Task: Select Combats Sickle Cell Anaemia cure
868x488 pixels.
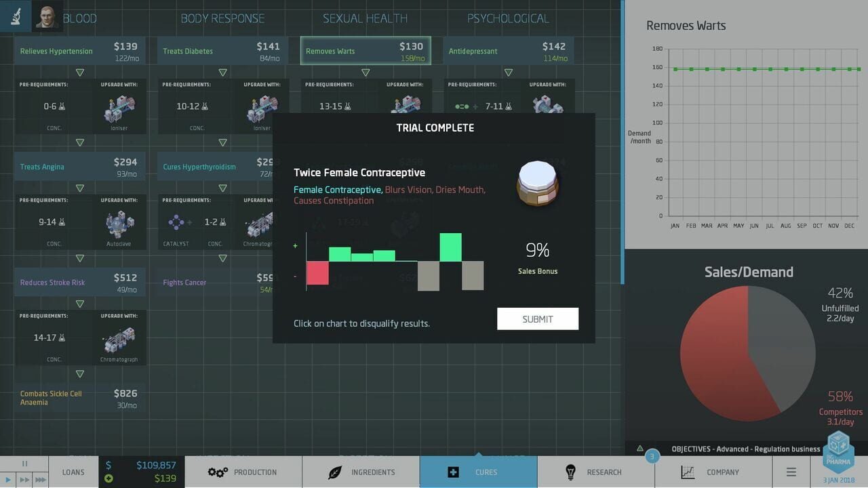Action: (x=80, y=398)
